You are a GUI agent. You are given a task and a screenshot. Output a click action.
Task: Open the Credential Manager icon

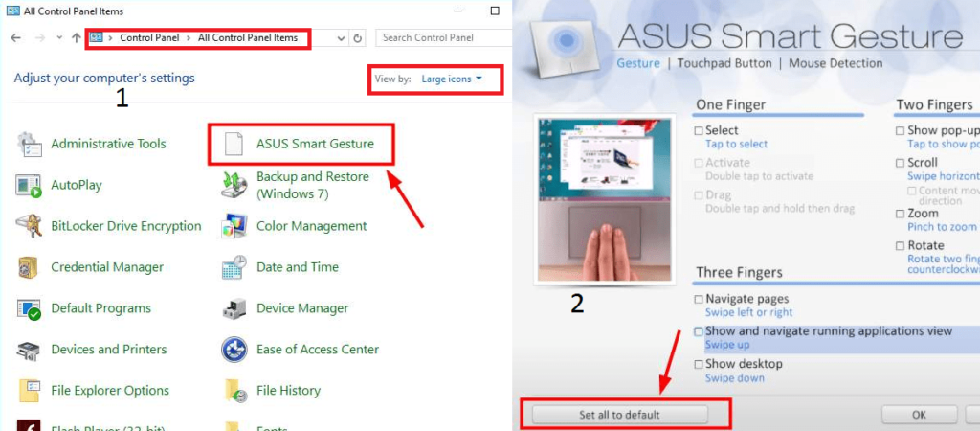pos(28,267)
